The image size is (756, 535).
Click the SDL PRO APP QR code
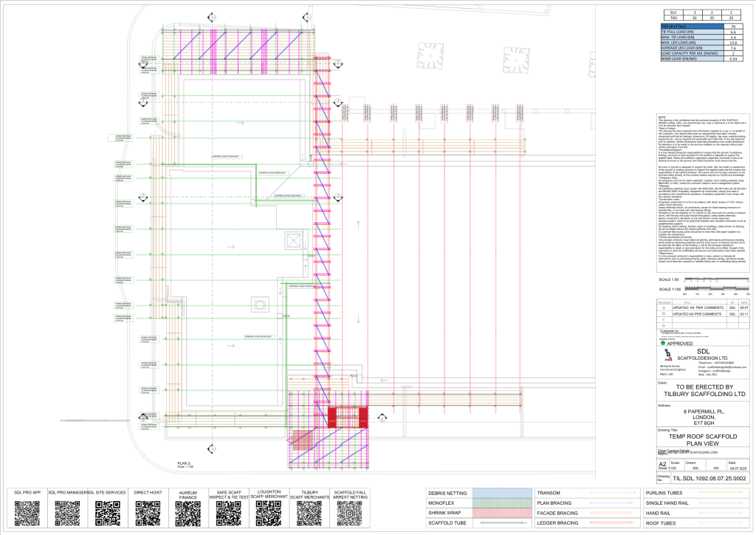point(27,513)
